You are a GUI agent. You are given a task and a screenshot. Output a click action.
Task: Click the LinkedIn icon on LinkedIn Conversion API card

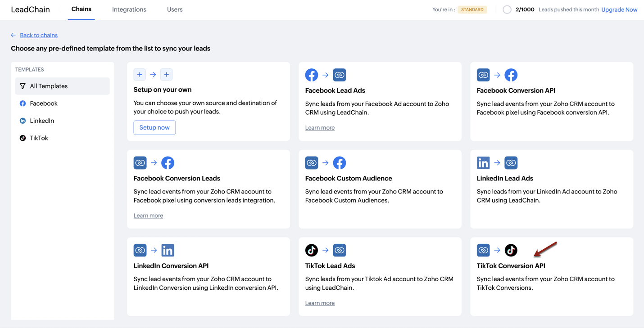pos(168,250)
